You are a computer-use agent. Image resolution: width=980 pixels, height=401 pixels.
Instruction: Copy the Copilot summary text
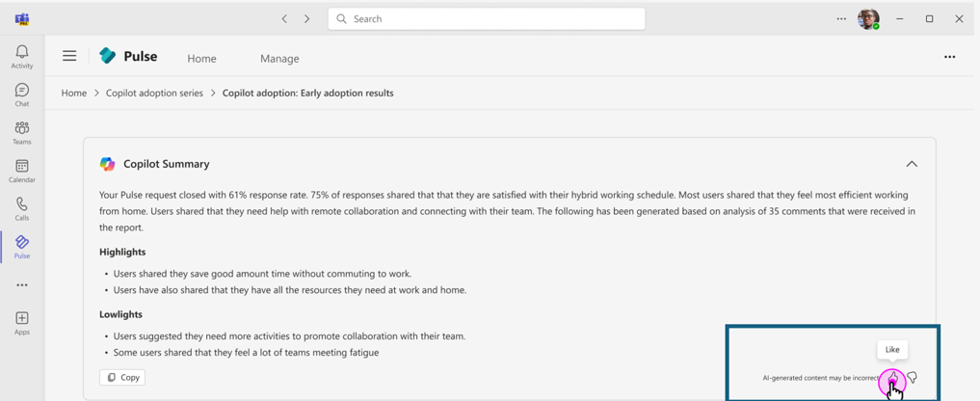pyautogui.click(x=122, y=378)
